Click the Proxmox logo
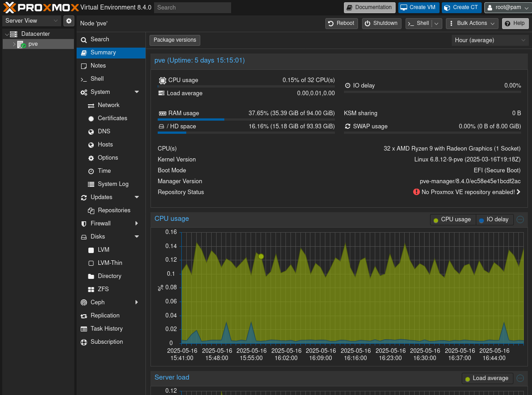The width and height of the screenshot is (532, 395). click(x=41, y=7)
